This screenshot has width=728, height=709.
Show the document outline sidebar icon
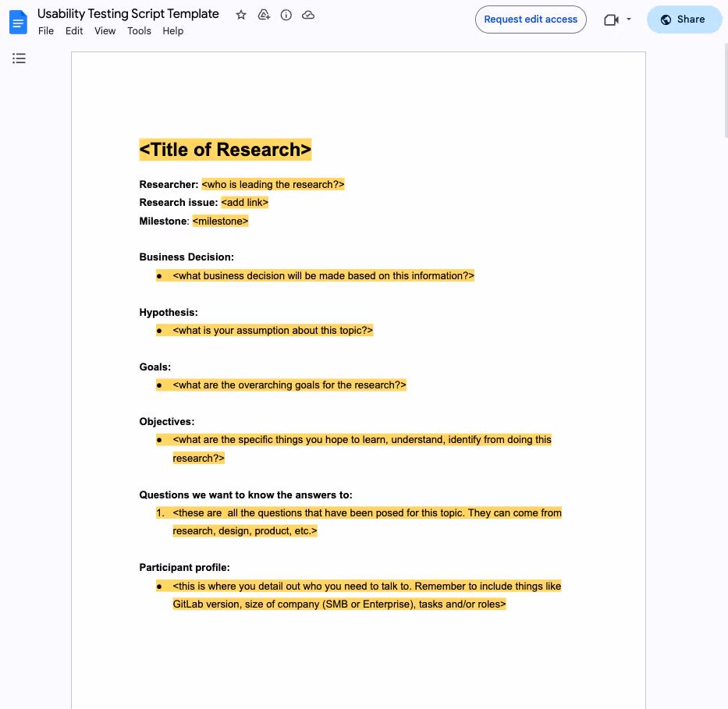[x=19, y=58]
